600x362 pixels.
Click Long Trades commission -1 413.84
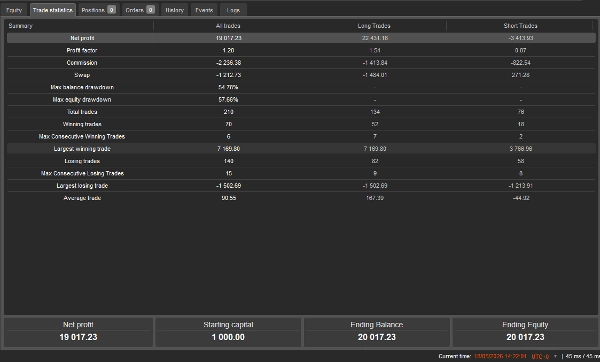tap(375, 62)
